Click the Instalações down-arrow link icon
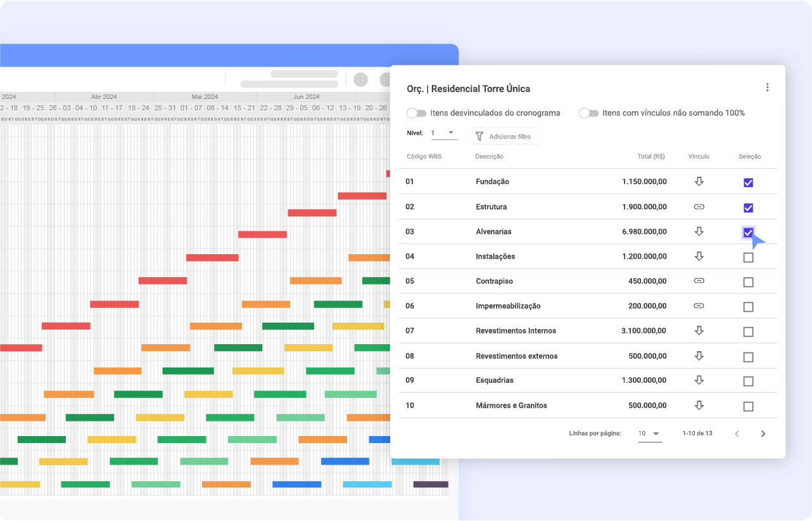The height and width of the screenshot is (521, 812). pos(699,256)
